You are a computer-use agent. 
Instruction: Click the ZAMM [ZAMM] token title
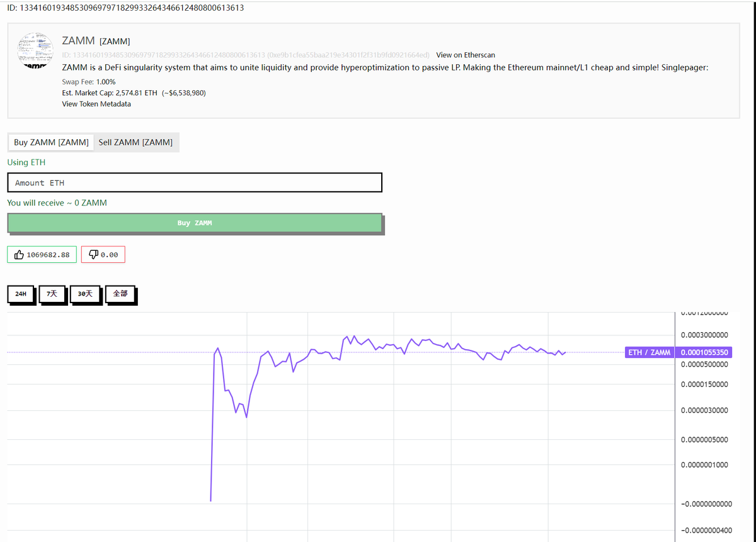(x=96, y=41)
